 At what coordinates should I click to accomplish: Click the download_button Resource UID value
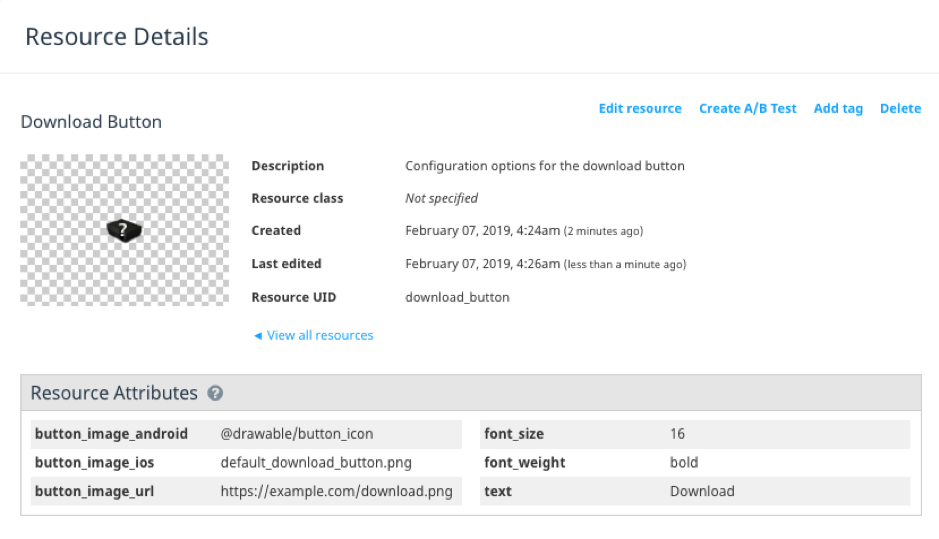[x=457, y=297]
